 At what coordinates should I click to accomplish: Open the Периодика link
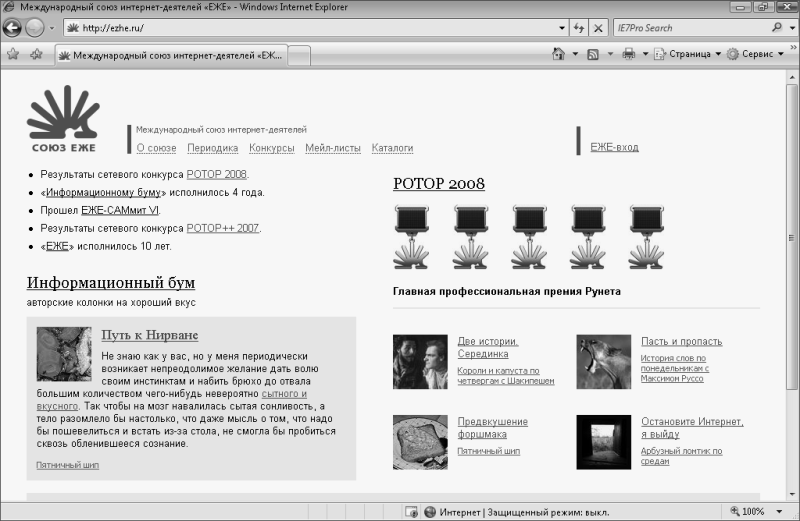[212, 148]
